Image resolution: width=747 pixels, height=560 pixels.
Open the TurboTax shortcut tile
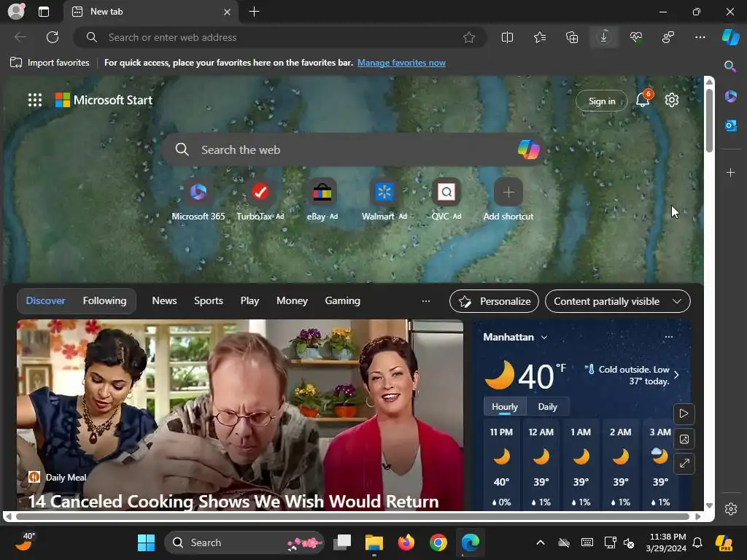click(260, 200)
